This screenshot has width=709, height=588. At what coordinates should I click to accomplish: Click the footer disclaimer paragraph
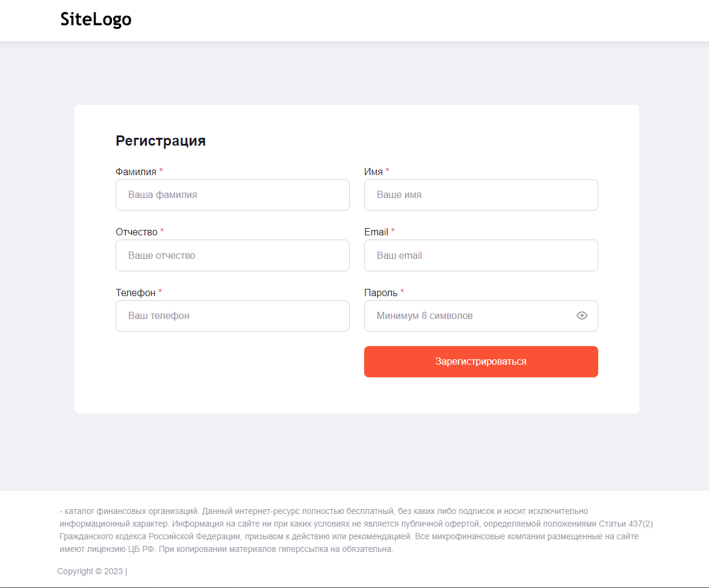354,530
